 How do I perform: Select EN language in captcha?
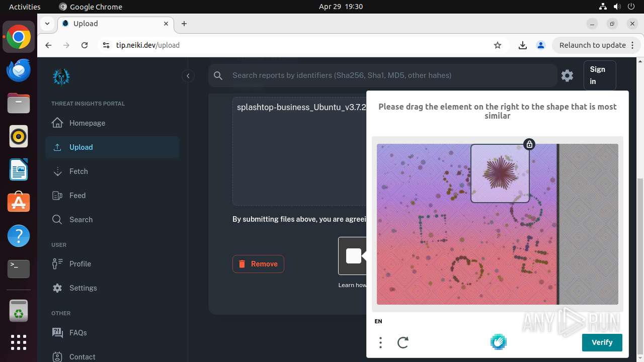click(378, 321)
